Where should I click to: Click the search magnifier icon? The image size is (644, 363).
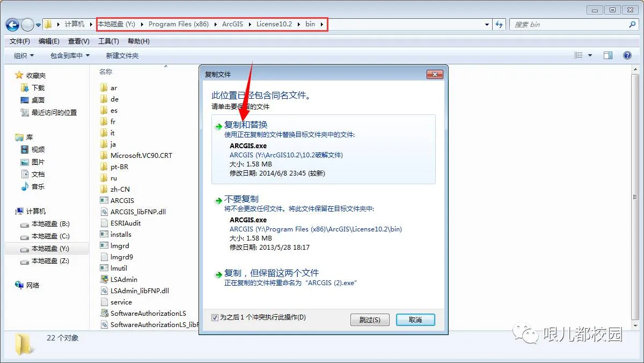632,24
